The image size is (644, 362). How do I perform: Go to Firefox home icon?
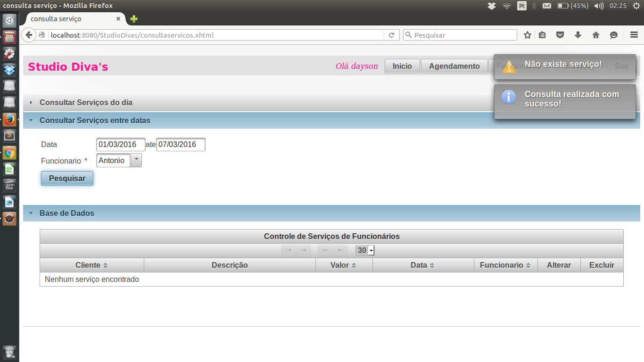point(596,35)
